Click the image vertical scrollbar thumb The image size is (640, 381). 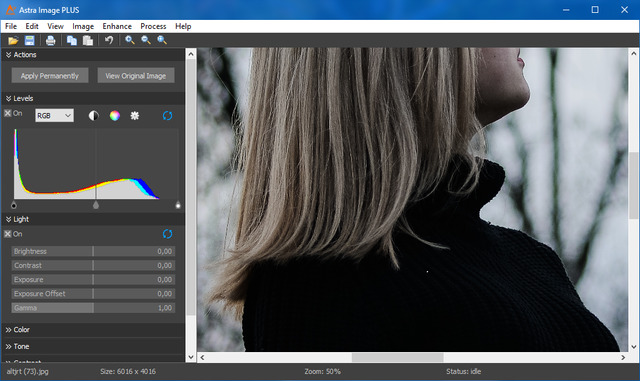click(x=633, y=185)
